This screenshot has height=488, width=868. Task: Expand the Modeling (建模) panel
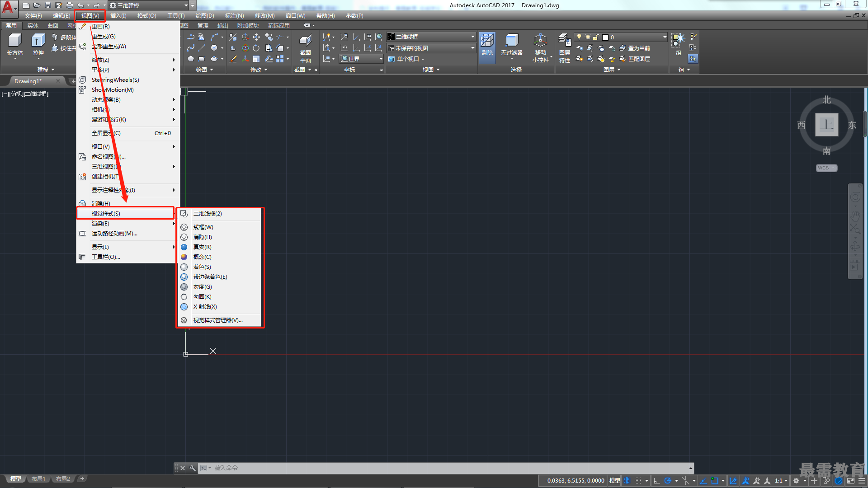(x=45, y=70)
